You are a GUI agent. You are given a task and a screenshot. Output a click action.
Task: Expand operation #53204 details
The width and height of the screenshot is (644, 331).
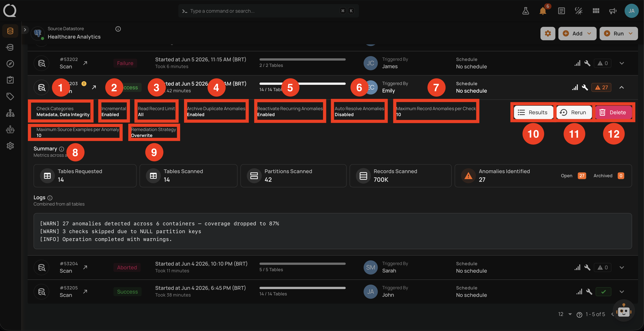pyautogui.click(x=622, y=268)
